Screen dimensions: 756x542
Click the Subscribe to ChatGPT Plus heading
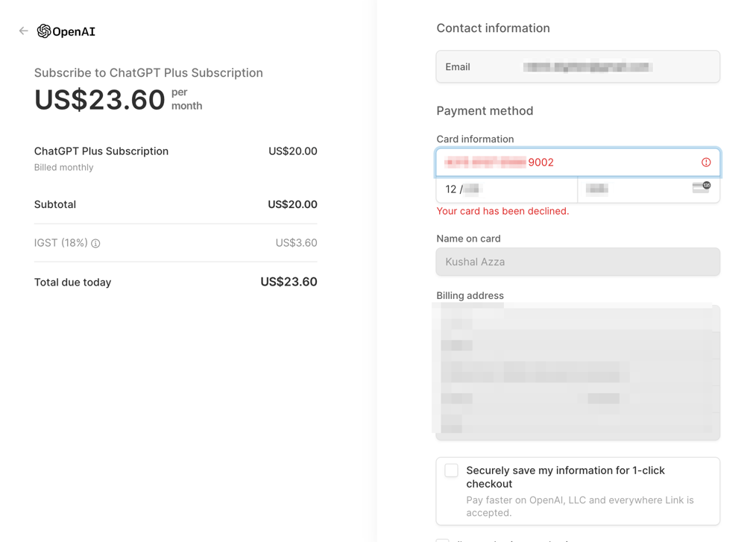click(x=148, y=73)
